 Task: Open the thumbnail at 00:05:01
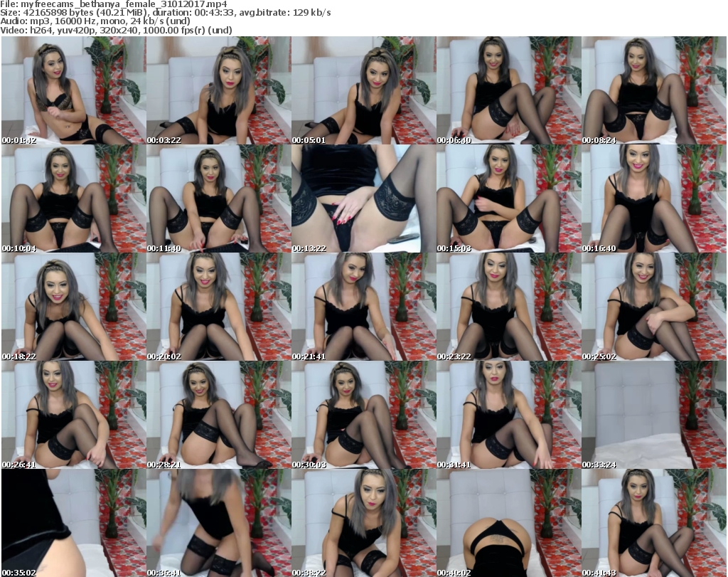click(363, 90)
